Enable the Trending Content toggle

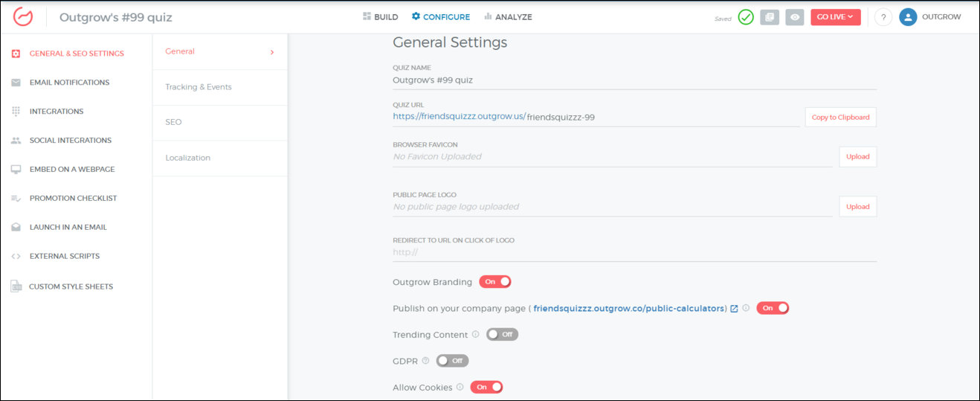point(502,335)
